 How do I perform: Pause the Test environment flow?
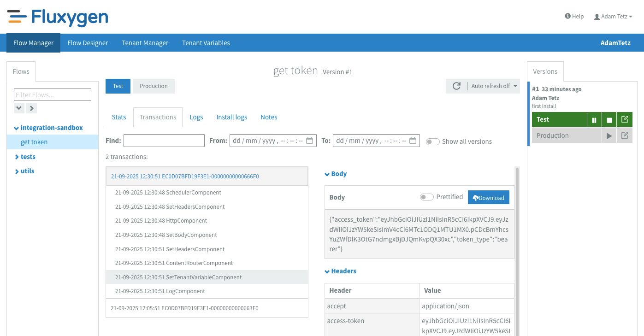click(594, 120)
